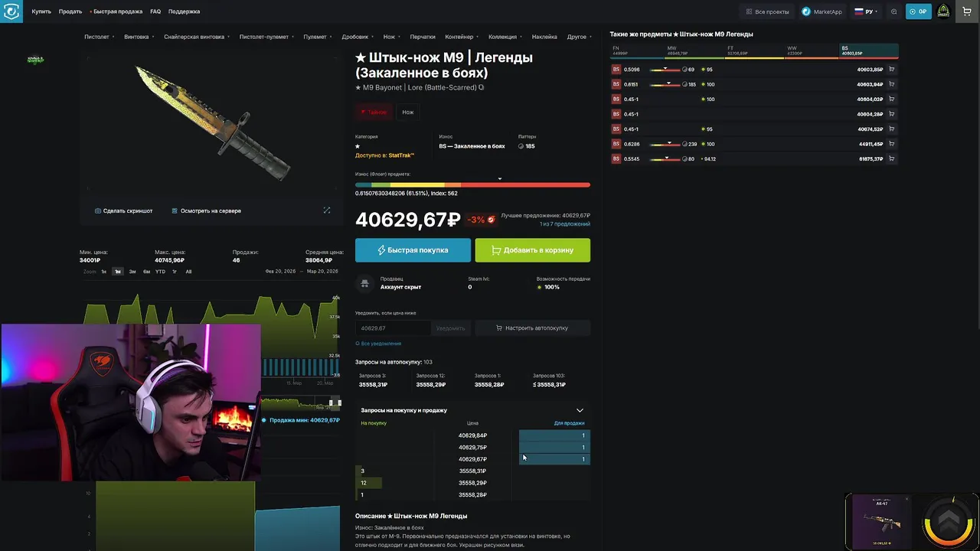Expand the Другое category dropdown

tap(580, 37)
